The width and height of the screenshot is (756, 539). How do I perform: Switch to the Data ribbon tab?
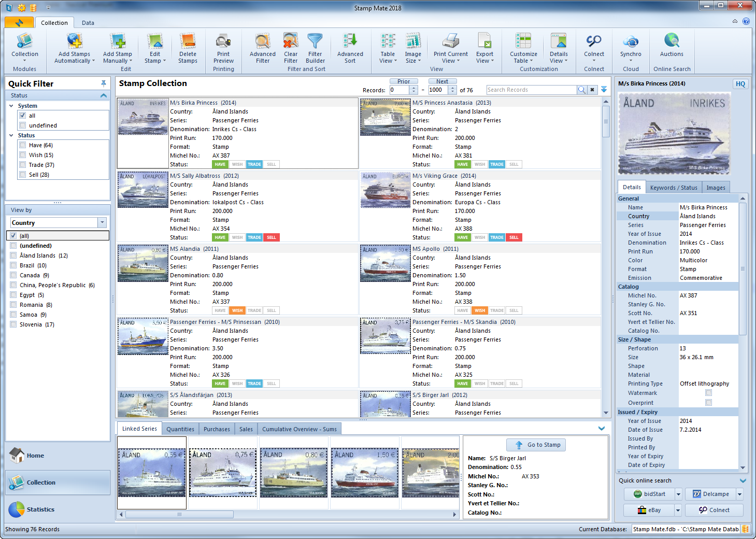pos(88,23)
